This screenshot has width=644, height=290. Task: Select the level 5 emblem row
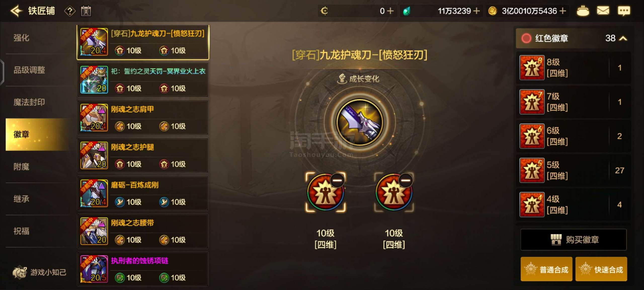tap(573, 170)
